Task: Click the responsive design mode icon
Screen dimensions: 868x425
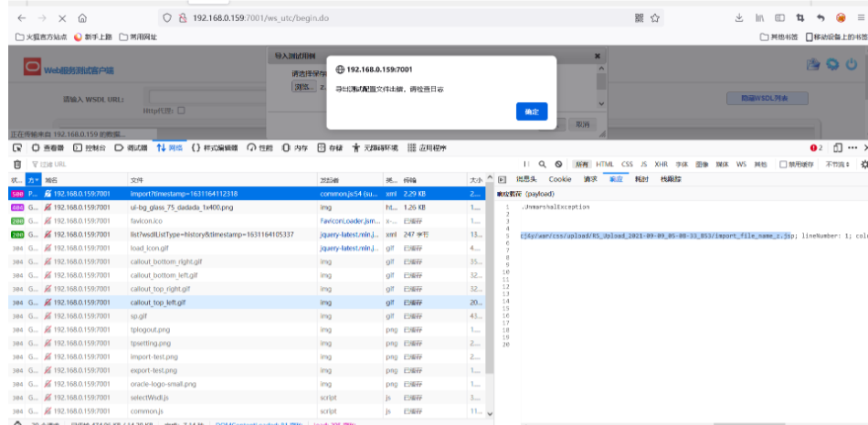Action: (x=838, y=147)
